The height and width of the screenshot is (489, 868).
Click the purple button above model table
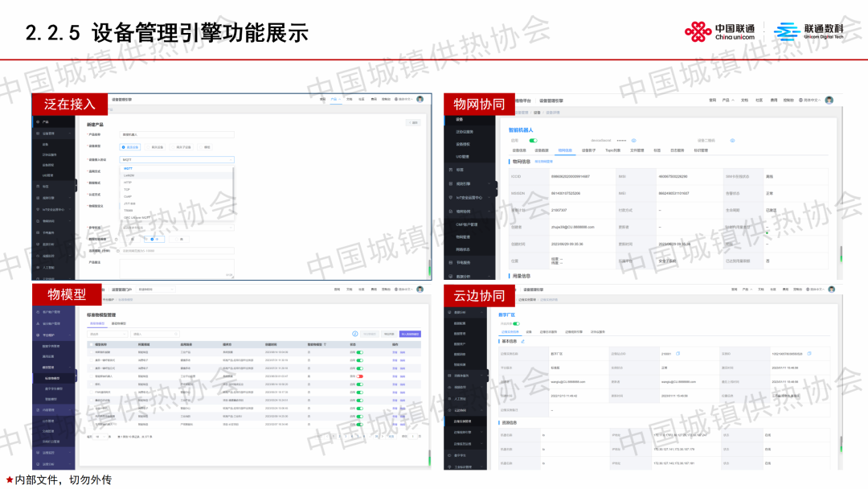pos(410,333)
